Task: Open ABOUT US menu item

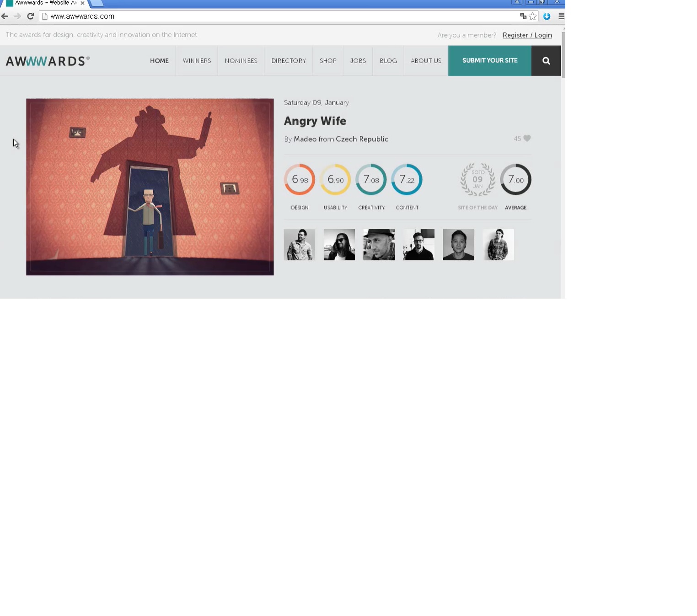Action: point(426,61)
